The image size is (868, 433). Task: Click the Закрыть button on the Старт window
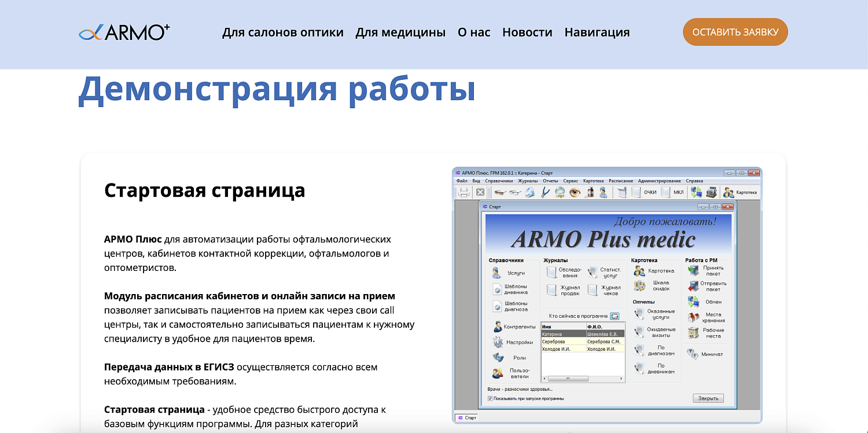click(708, 398)
